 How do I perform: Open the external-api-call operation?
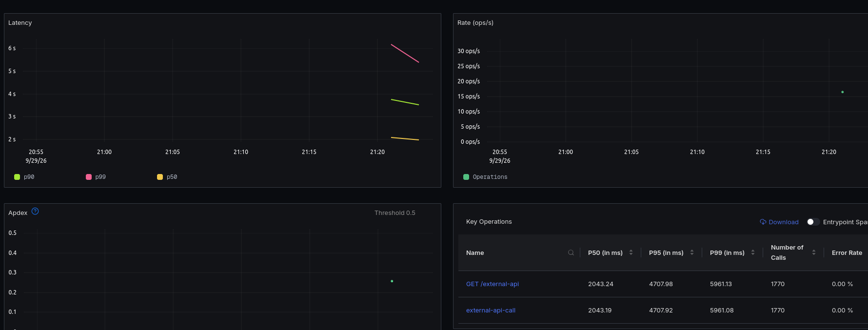[491, 310]
